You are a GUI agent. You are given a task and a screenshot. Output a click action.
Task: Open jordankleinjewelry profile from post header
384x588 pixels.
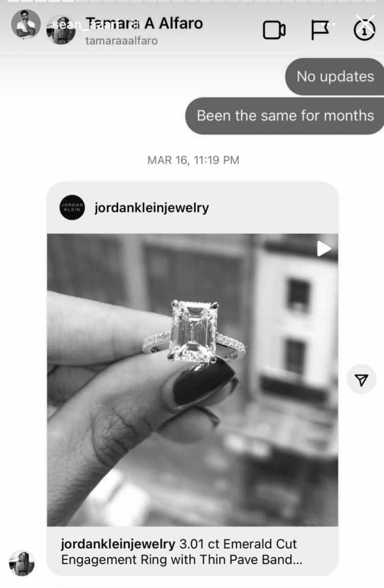click(151, 207)
